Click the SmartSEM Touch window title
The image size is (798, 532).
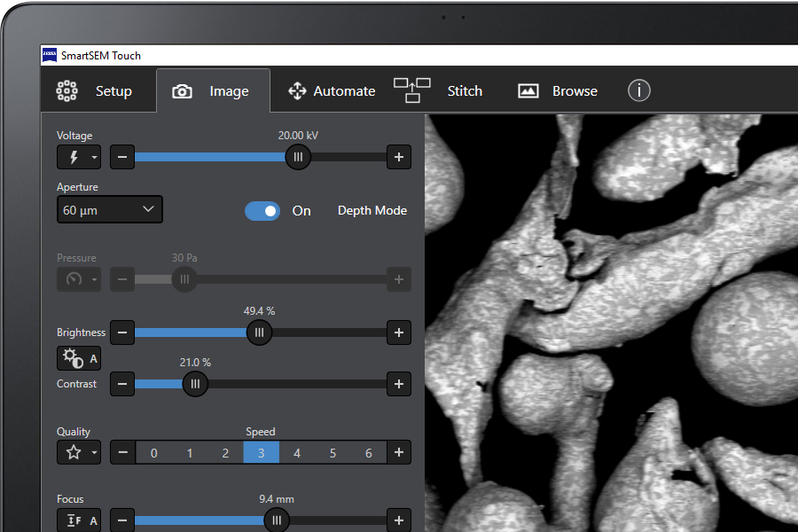(x=101, y=56)
